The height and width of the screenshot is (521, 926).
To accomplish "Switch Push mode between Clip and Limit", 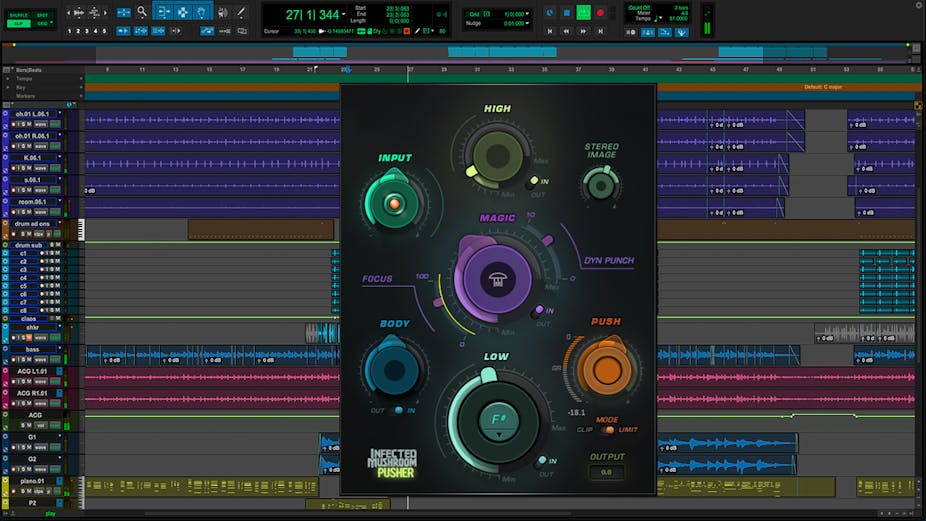I will coord(605,430).
